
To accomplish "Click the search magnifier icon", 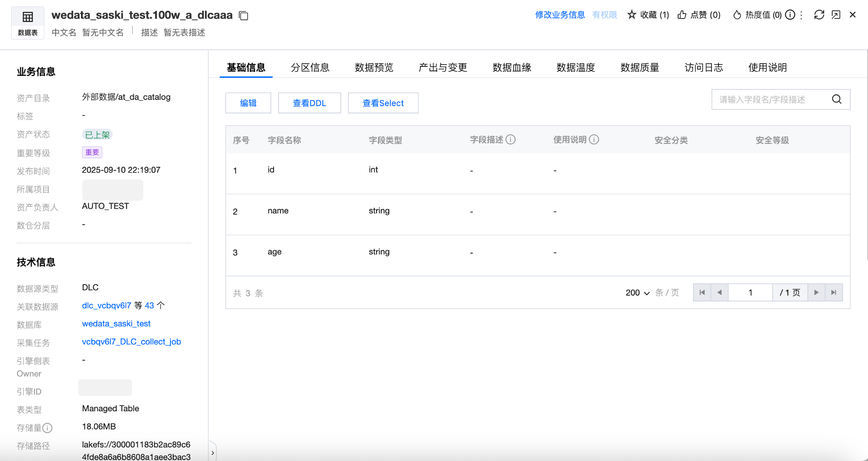I will 837,99.
